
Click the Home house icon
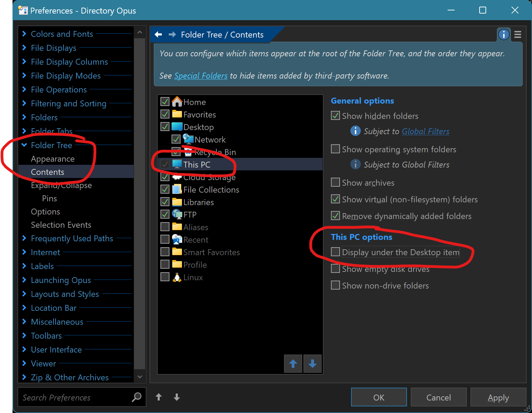[x=177, y=102]
